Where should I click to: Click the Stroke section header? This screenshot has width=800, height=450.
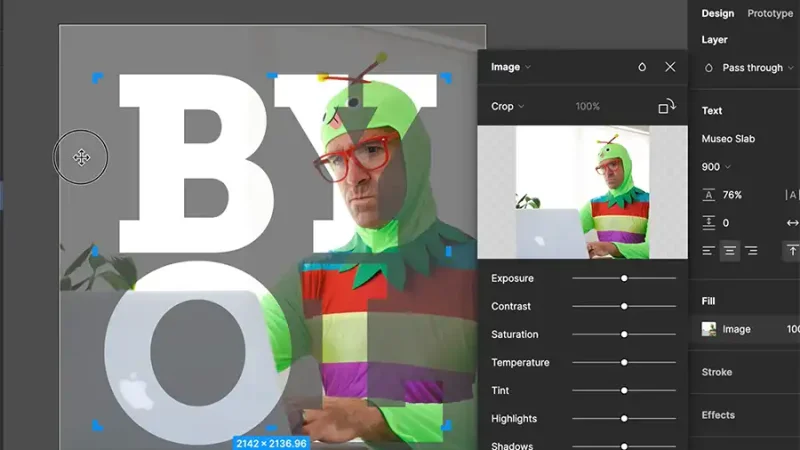click(x=717, y=372)
